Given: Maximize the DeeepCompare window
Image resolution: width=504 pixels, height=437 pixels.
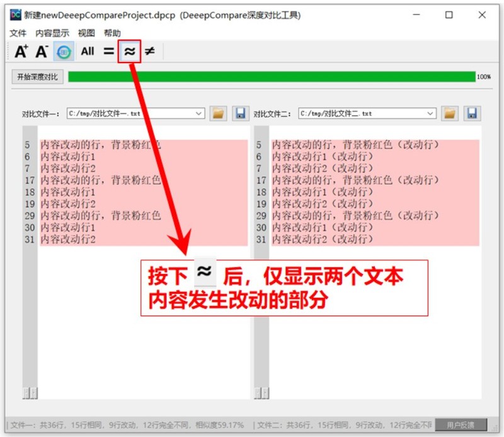Looking at the screenshot, I should (449, 15).
